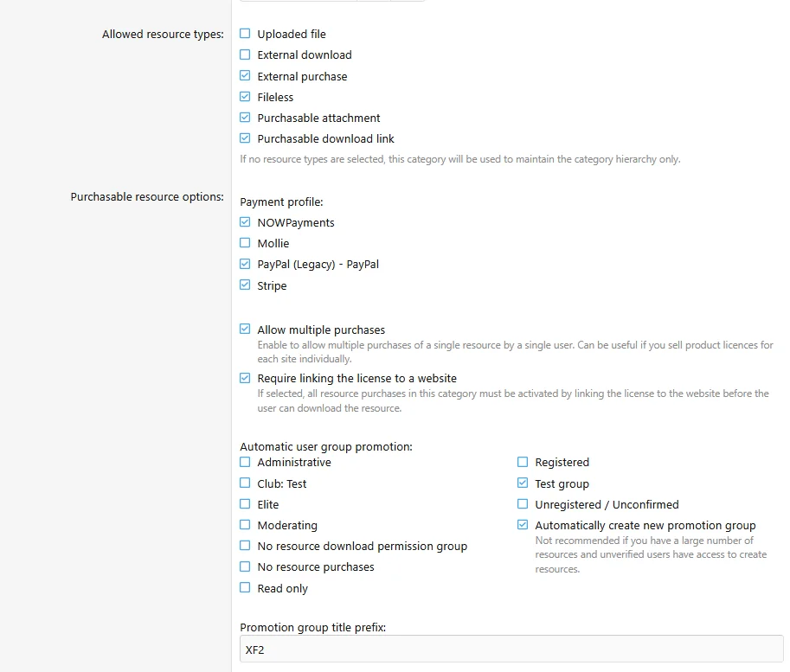Toggle off Purchasable attachment
790x672 pixels.
click(245, 117)
